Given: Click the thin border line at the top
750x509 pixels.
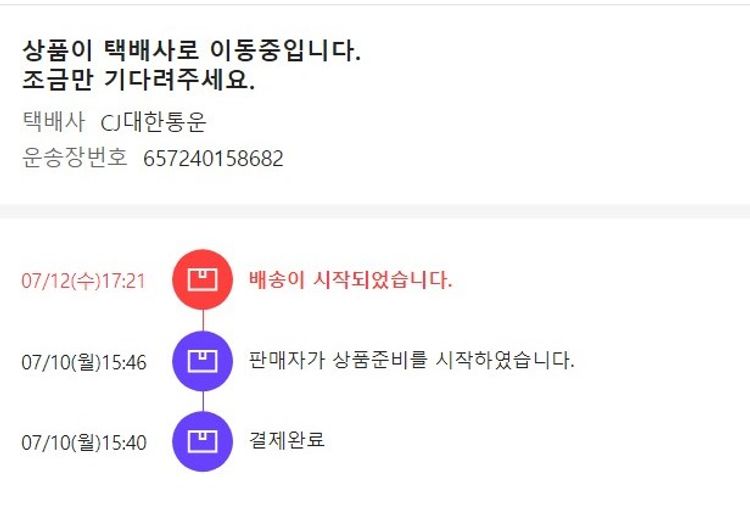Looking at the screenshot, I should (x=375, y=4).
